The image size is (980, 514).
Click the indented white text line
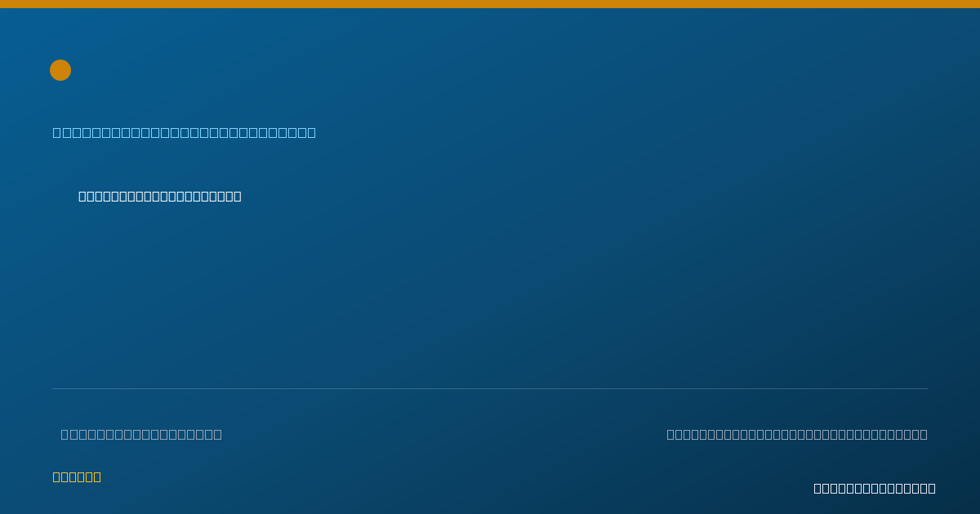160,196
